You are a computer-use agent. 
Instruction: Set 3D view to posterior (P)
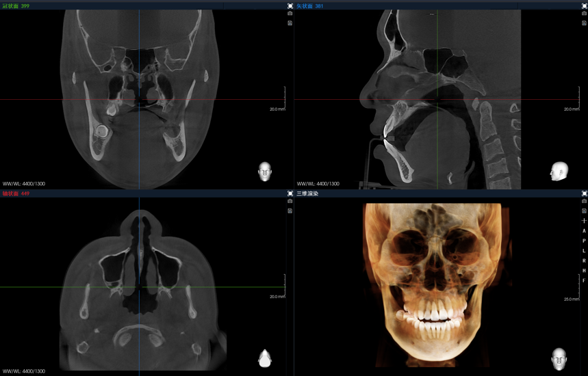pos(584,241)
